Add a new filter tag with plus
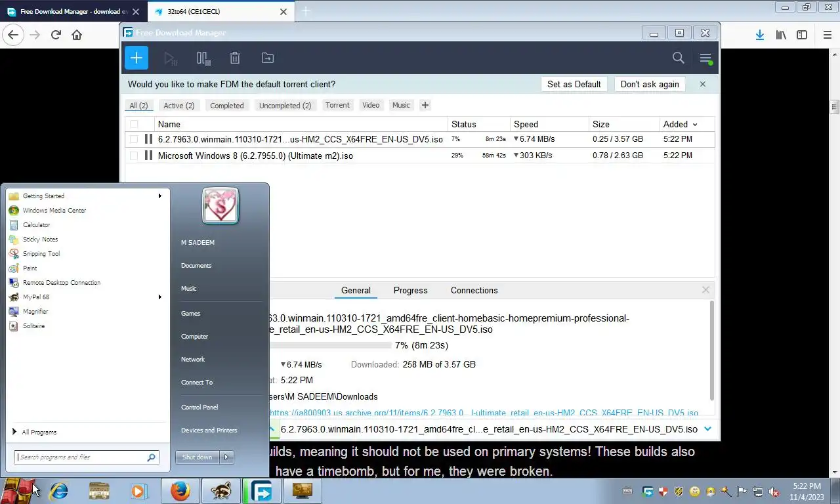 click(x=425, y=105)
